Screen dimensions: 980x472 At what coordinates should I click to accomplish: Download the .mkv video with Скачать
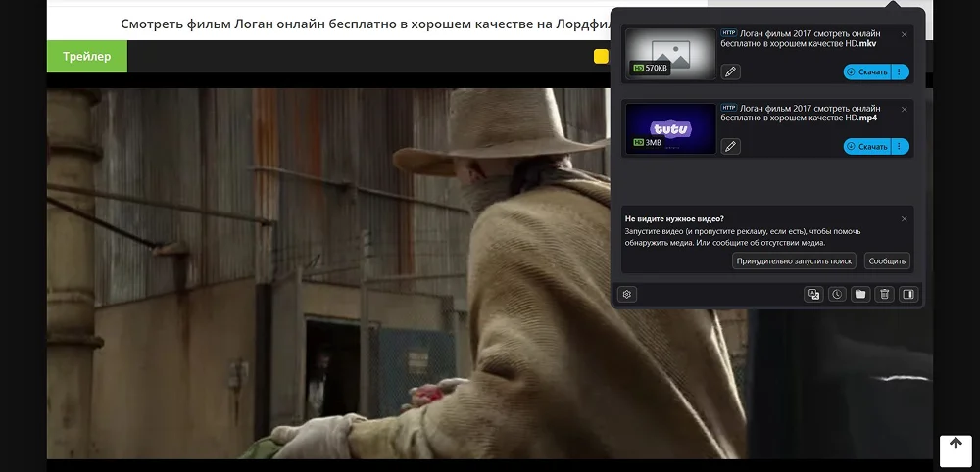867,71
